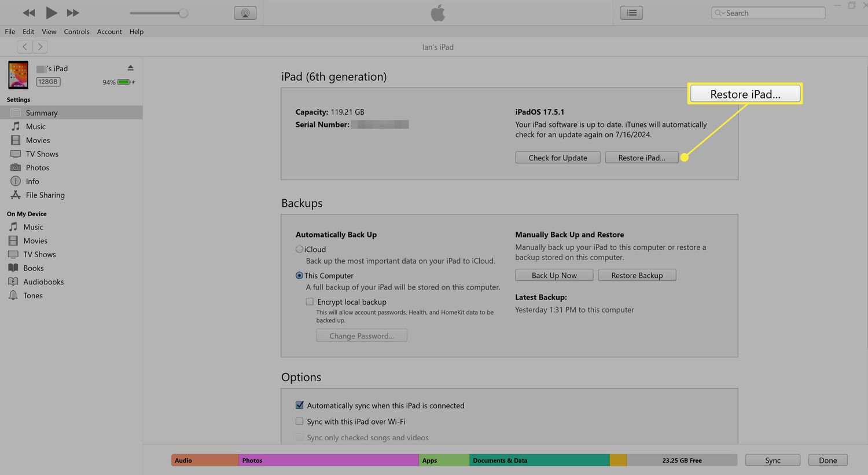Enable Sync with this iPad over Wi-Fi
868x475 pixels.
299,422
